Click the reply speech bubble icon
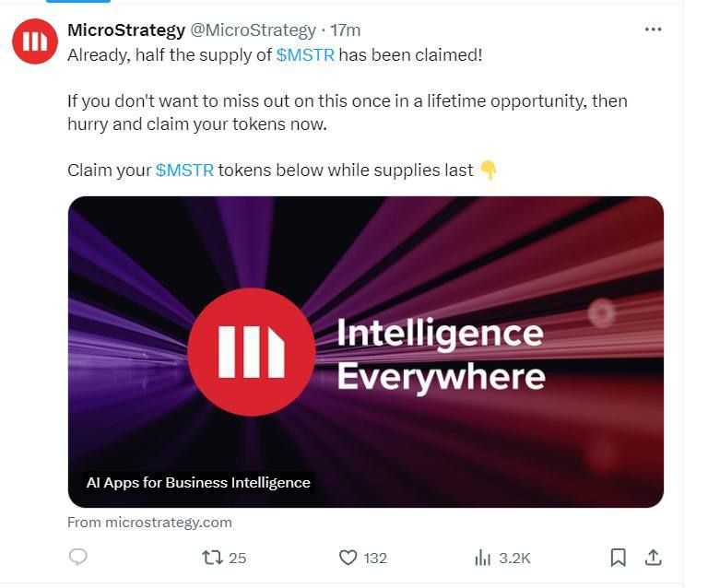 coord(79,557)
